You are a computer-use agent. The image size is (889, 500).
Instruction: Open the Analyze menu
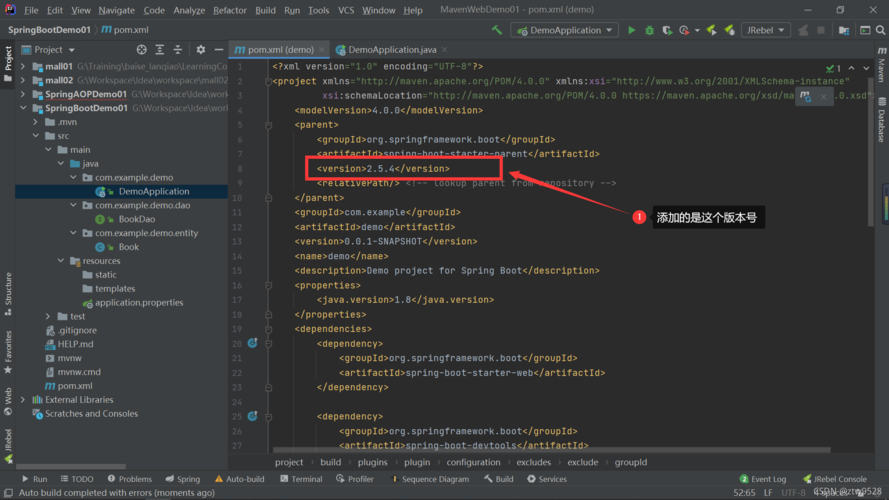tap(189, 10)
